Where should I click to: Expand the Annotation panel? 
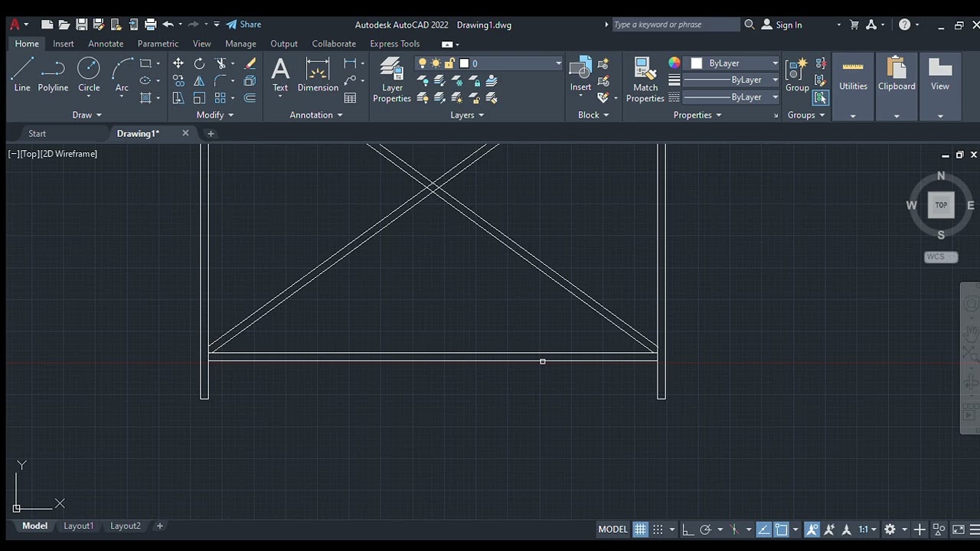tap(316, 115)
